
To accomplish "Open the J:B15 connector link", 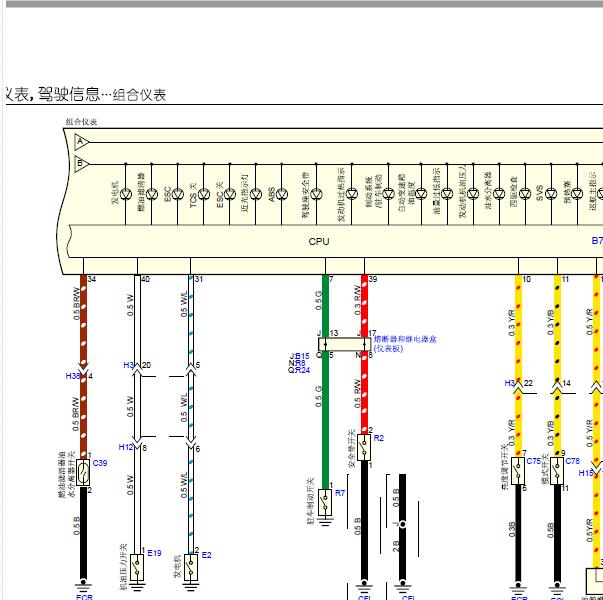I will (300, 356).
